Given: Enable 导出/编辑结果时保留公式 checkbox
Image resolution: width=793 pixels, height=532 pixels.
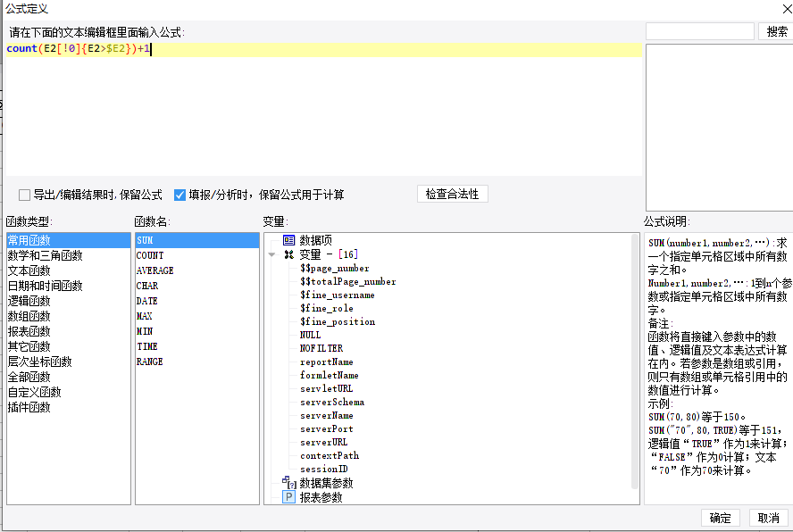Looking at the screenshot, I should (24, 195).
